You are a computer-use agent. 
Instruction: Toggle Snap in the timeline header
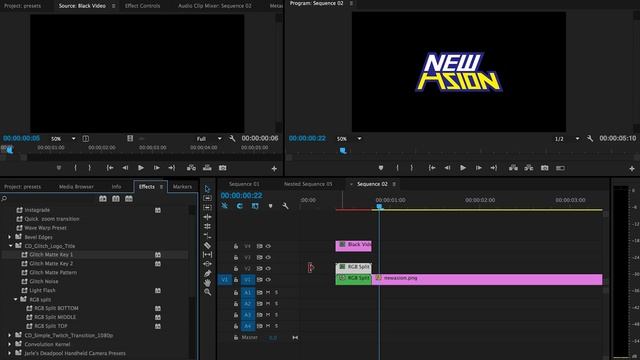(240, 206)
